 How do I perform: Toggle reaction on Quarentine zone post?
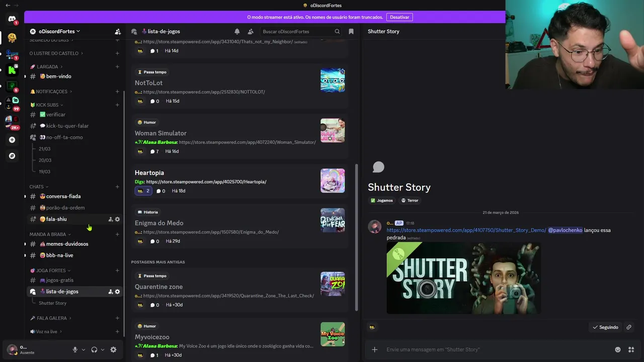(x=140, y=305)
